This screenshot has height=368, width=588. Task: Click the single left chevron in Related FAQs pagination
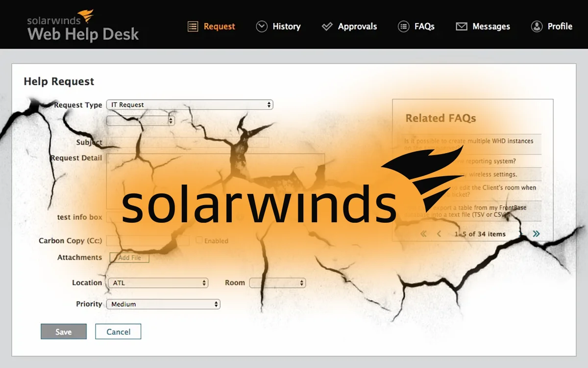click(439, 234)
